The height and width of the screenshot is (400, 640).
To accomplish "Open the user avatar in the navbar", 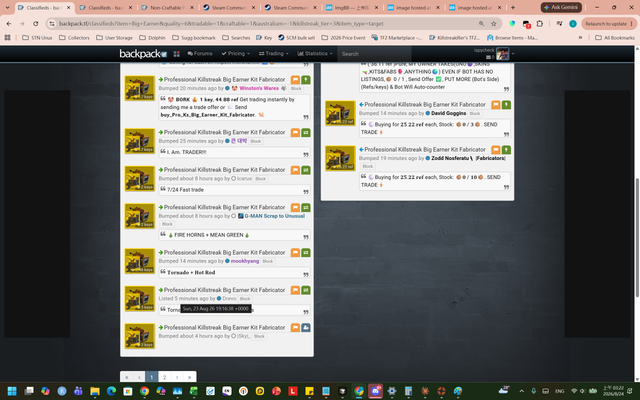I will click(x=502, y=53).
